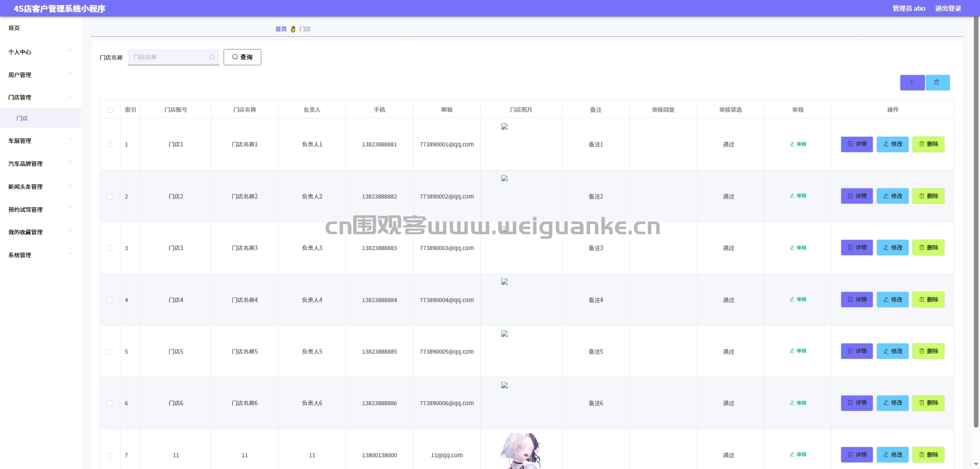
Task: Expand the 新闻头条管理 sidebar menu
Action: point(40,187)
